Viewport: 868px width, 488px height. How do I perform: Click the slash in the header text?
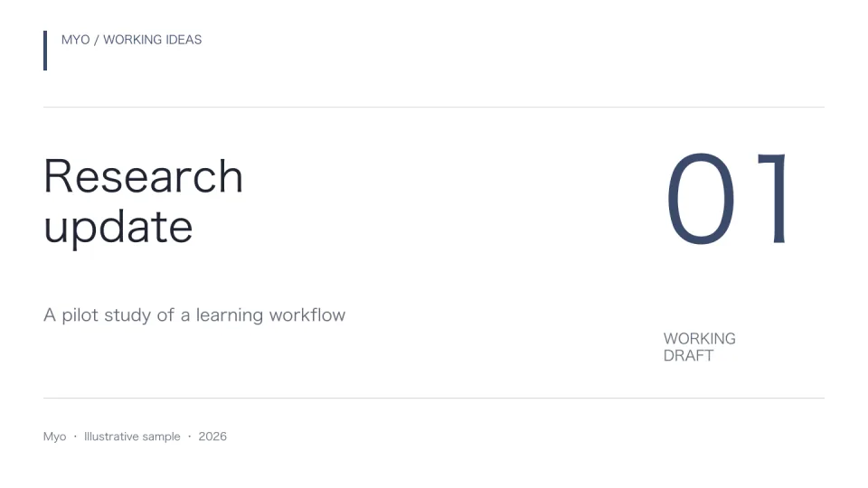click(x=97, y=41)
